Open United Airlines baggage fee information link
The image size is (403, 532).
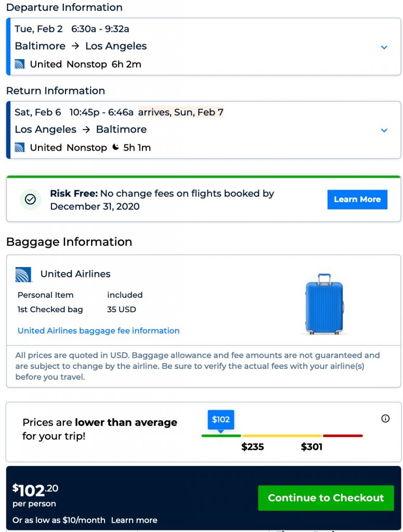[99, 331]
